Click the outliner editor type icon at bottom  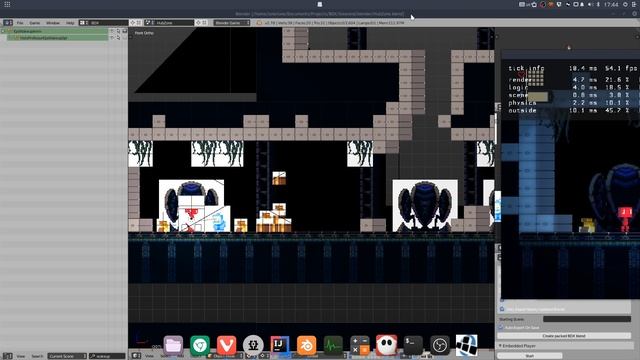click(8, 356)
